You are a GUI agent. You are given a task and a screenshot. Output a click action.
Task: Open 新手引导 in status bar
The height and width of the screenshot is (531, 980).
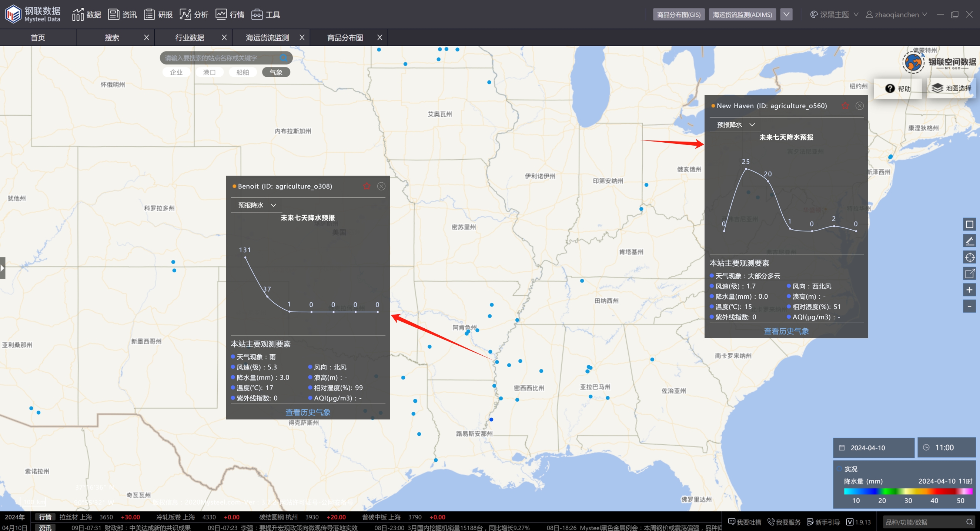[823, 522]
